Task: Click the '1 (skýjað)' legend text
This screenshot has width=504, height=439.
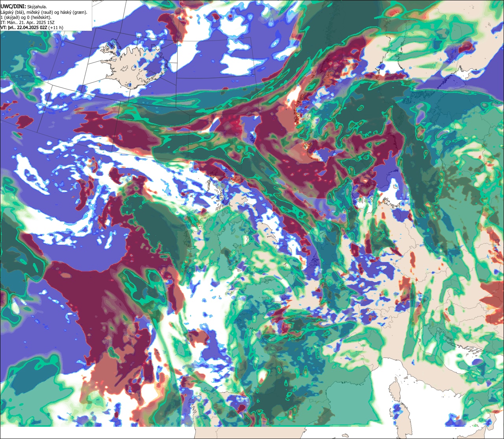Action: coord(10,18)
